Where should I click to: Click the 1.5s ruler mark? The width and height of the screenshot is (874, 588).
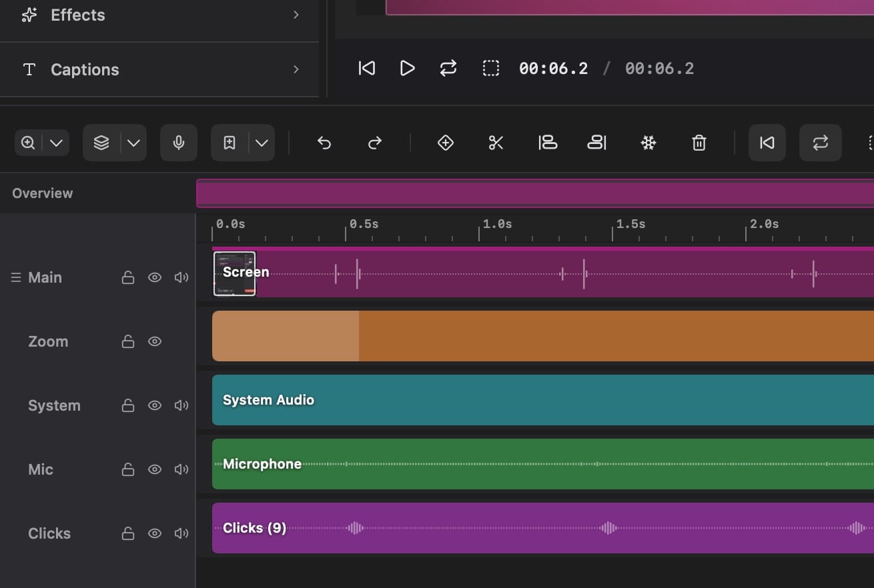(x=630, y=224)
